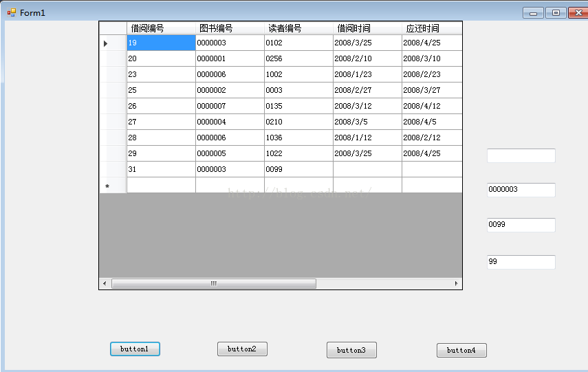Select the 0000004 book number cell
The width and height of the screenshot is (588, 372).
tap(230, 122)
